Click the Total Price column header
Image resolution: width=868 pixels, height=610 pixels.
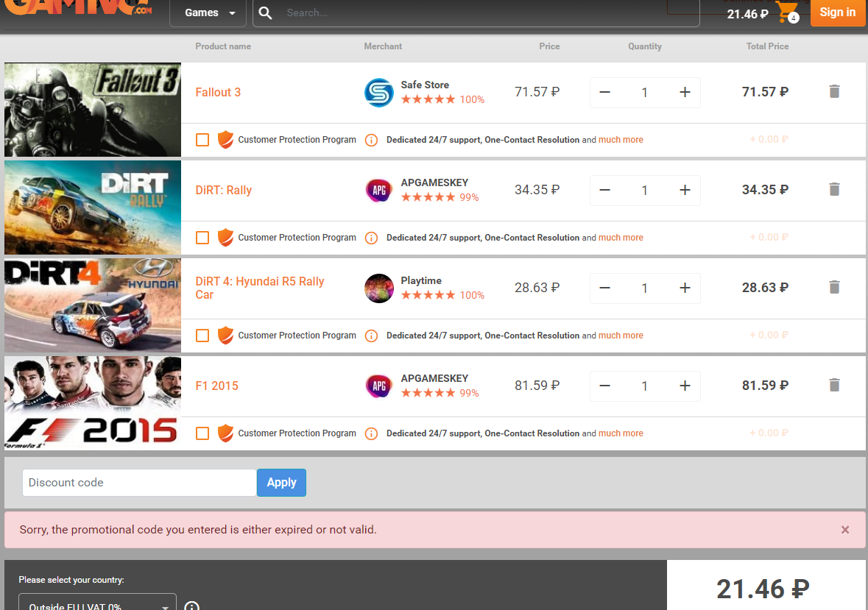(x=767, y=46)
